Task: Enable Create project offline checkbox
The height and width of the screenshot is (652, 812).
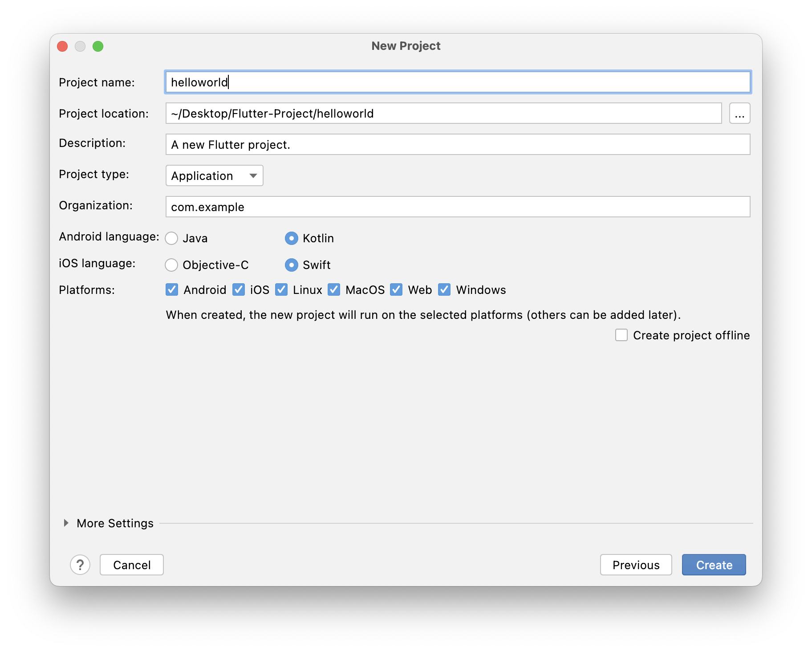Action: (621, 335)
